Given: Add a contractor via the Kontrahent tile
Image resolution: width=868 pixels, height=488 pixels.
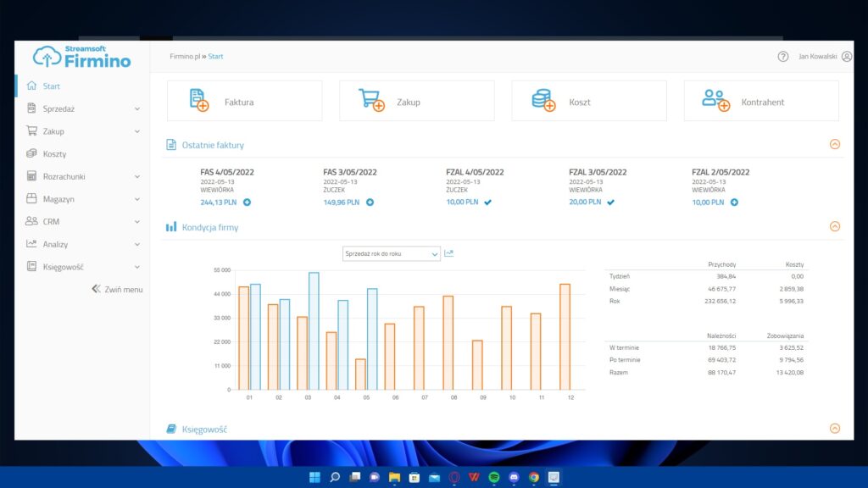Looking at the screenshot, I should click(x=761, y=101).
